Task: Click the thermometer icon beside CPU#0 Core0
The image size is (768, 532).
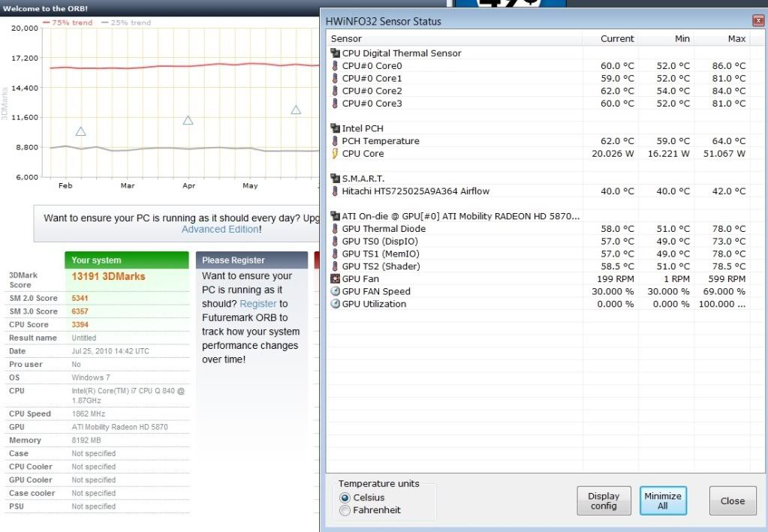Action: pyautogui.click(x=335, y=65)
